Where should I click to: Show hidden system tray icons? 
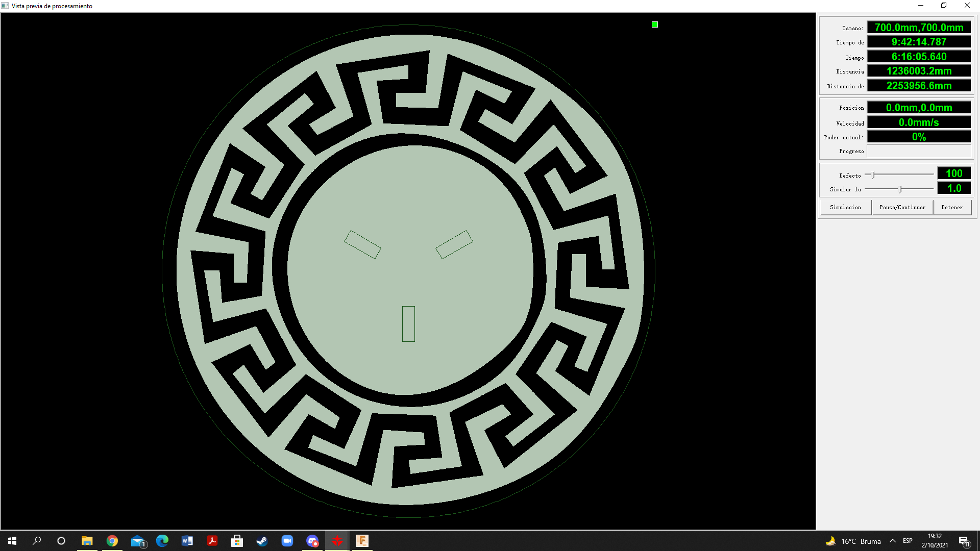click(893, 541)
